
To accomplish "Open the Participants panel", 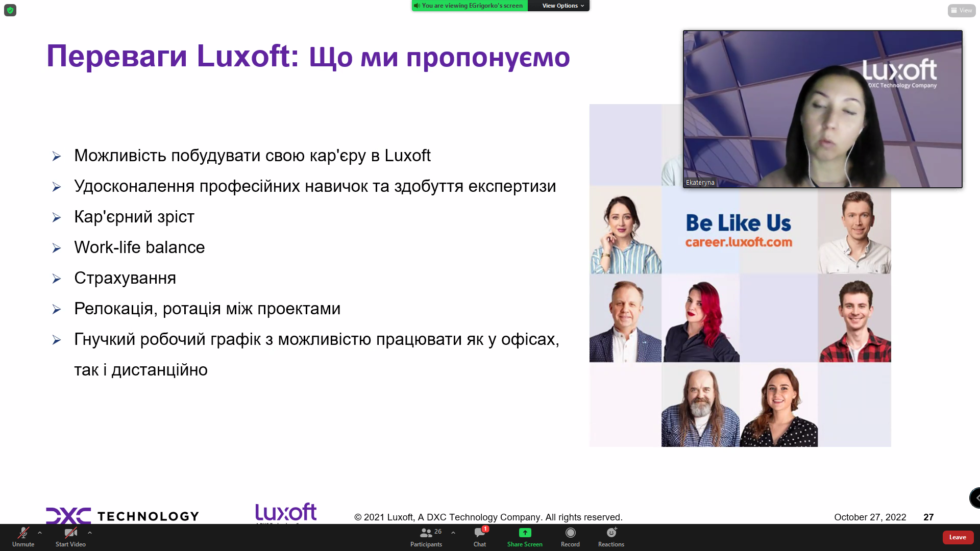I will 427,537.
